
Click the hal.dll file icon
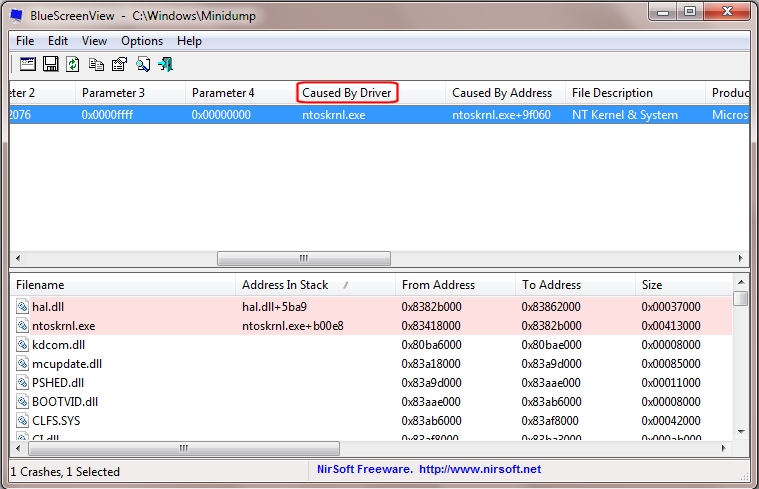coord(23,307)
